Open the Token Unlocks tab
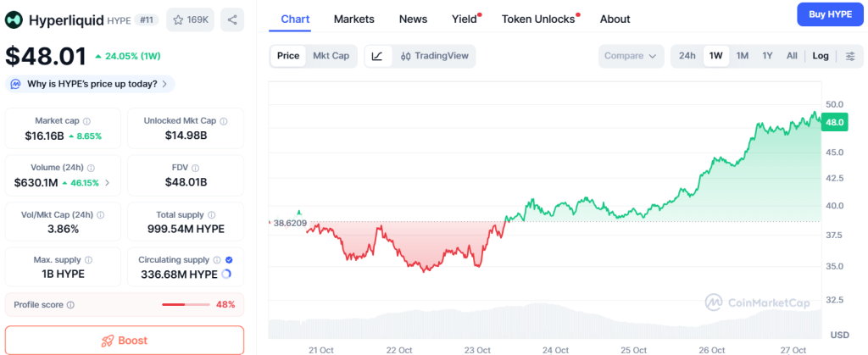 tap(538, 19)
